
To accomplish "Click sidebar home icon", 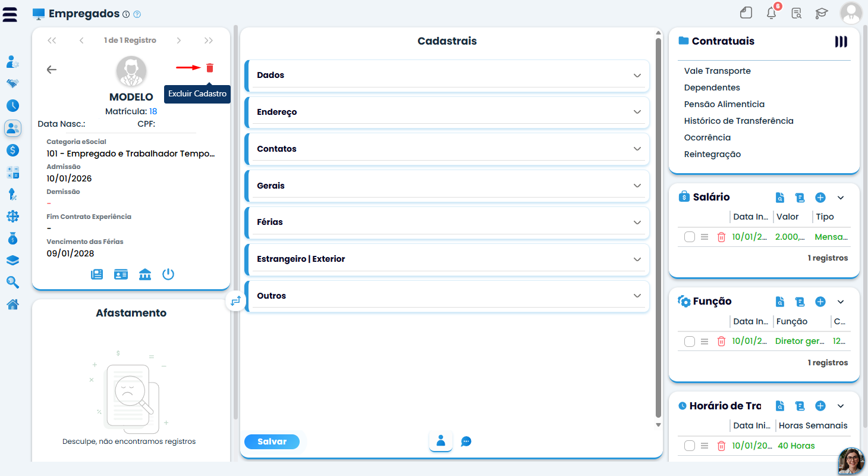I will click(12, 305).
